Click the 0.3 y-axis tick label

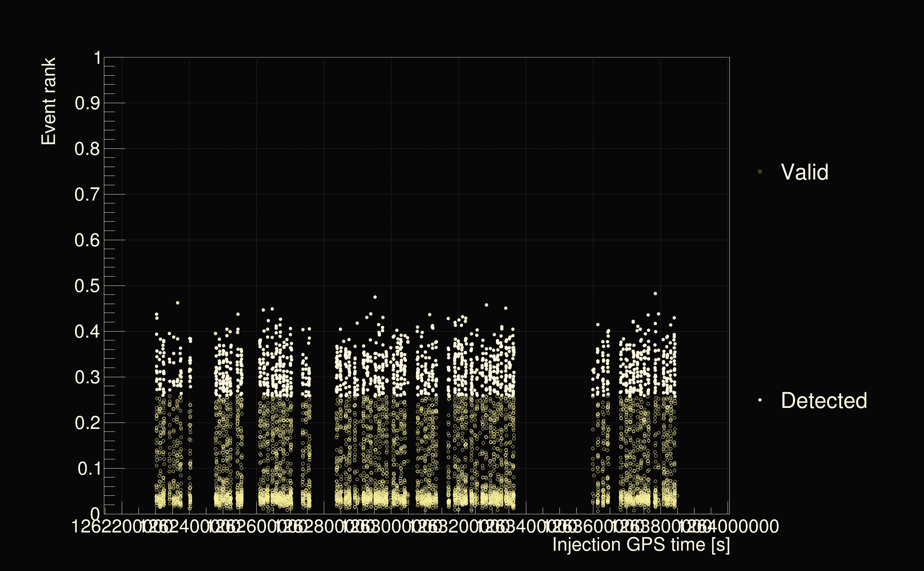click(x=87, y=378)
